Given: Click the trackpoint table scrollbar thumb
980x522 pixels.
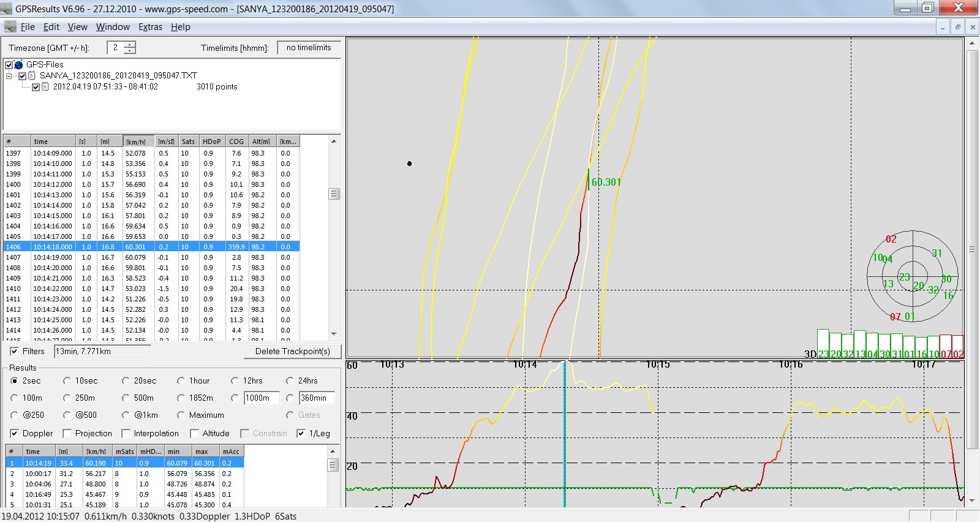Looking at the screenshot, I should (334, 194).
